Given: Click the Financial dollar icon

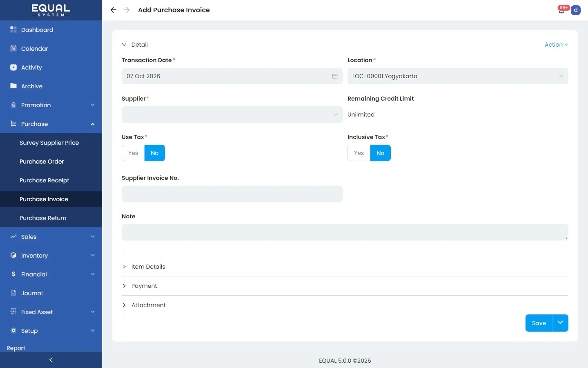Looking at the screenshot, I should pyautogui.click(x=13, y=274).
